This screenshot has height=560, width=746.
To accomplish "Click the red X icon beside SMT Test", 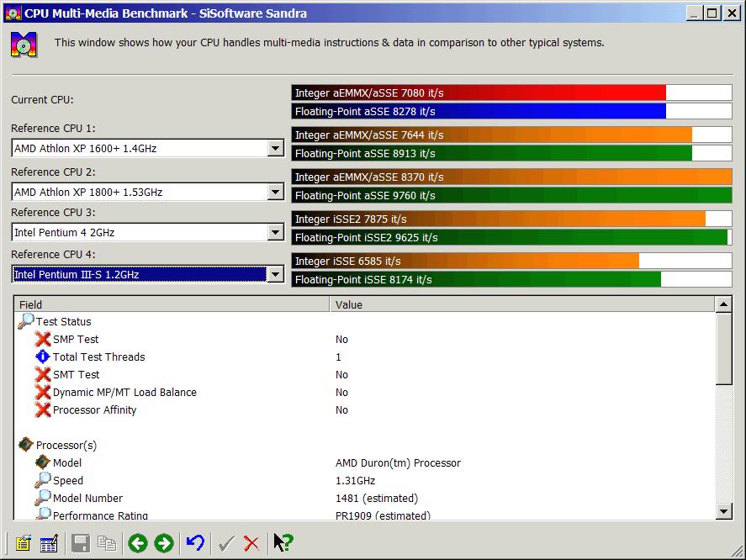I will point(43,374).
